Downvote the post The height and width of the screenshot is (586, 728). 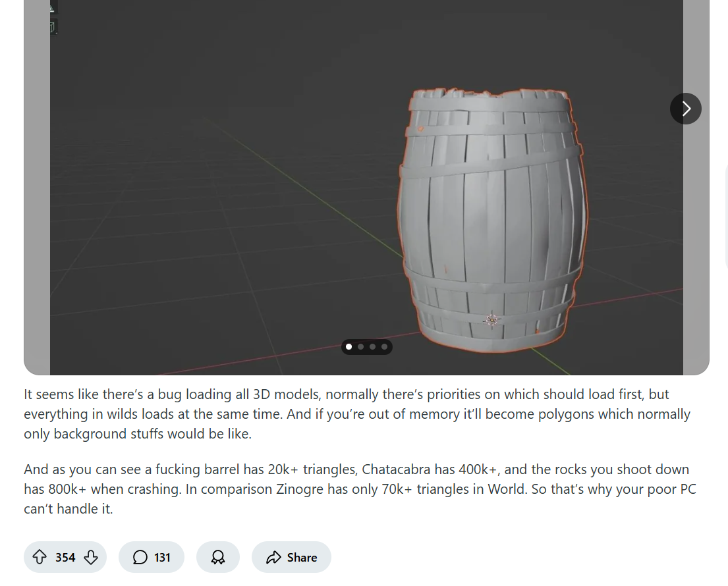point(91,557)
